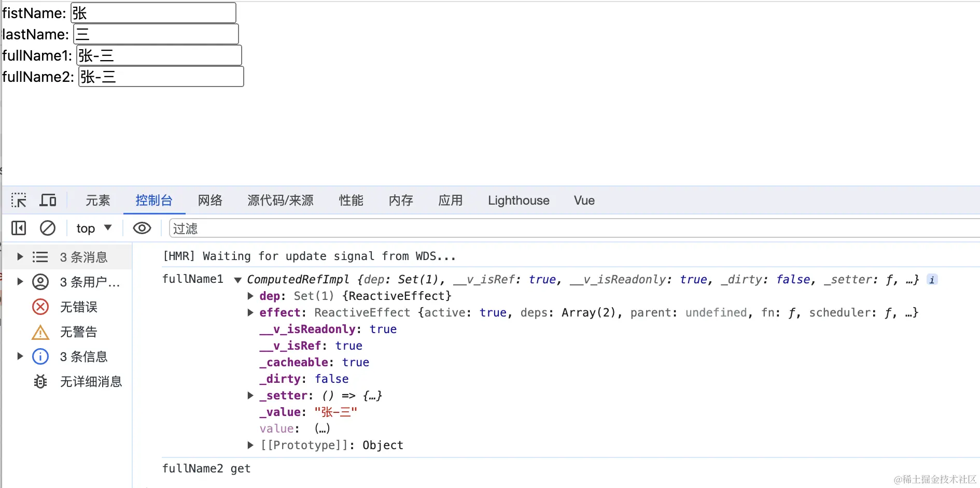Activate the inspect element picker icon
This screenshot has height=488, width=980.
coord(19,200)
